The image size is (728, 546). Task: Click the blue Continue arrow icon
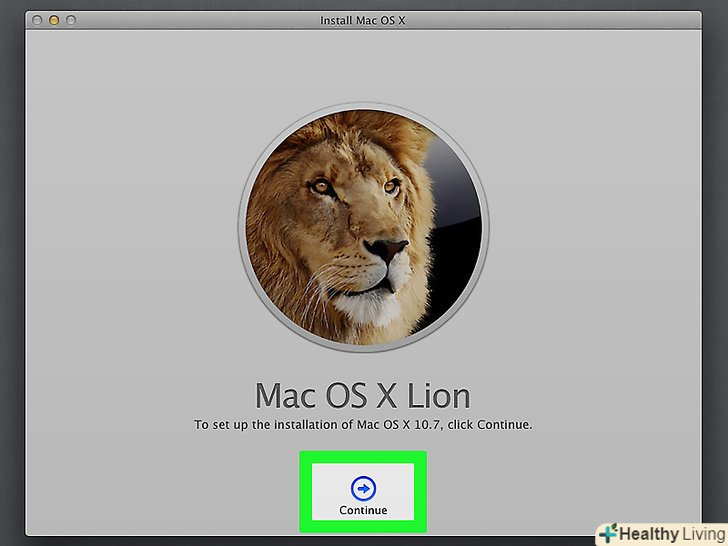tap(364, 488)
